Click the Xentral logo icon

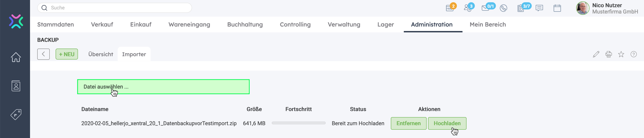16,21
